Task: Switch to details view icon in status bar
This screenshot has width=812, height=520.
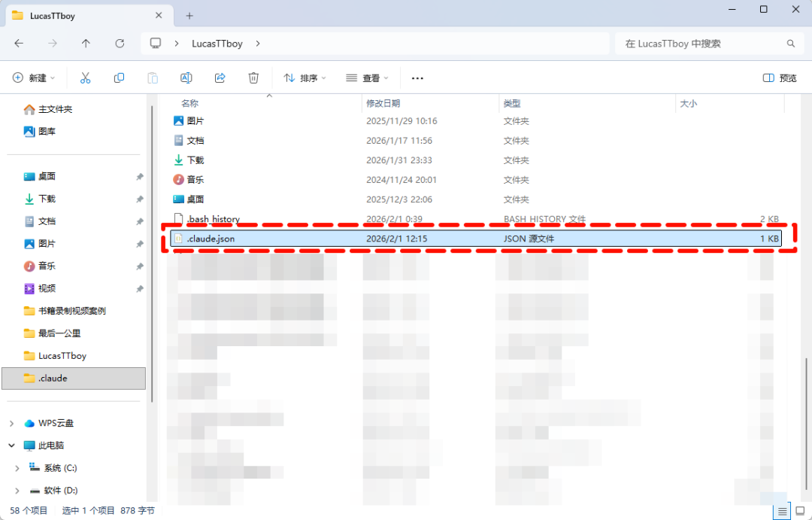Action: tap(783, 512)
